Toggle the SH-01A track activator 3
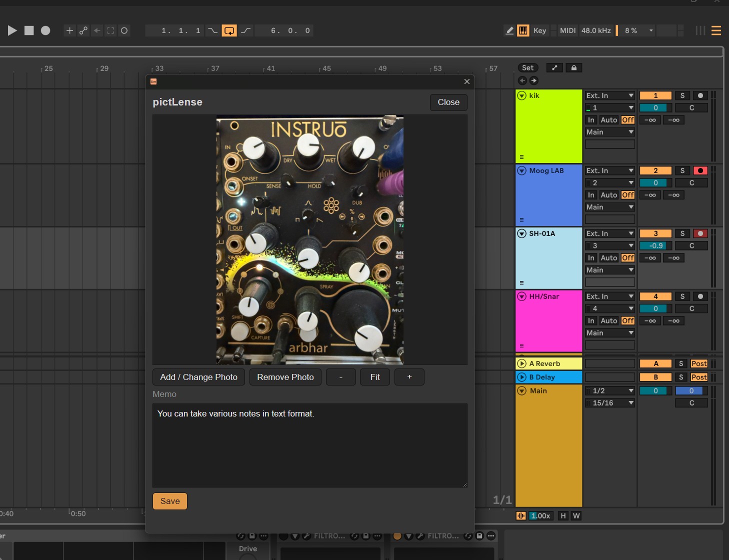Screen dimensions: 729x560 coord(655,233)
